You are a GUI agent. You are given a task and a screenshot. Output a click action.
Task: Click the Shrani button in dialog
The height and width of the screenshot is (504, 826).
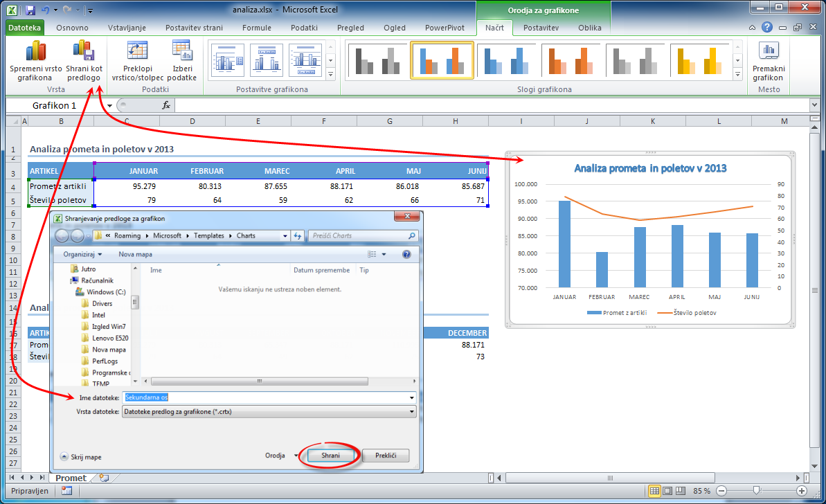point(330,456)
